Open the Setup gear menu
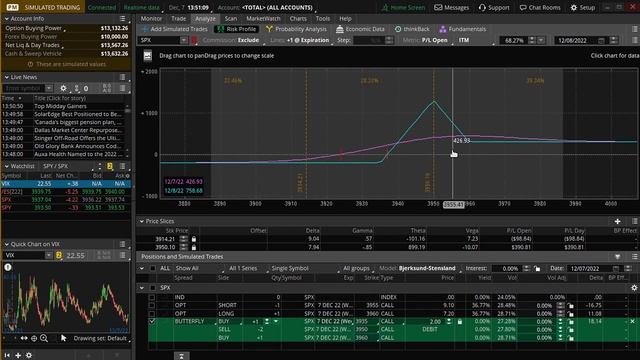Screen dimensions: 640x360 tap(582, 7)
